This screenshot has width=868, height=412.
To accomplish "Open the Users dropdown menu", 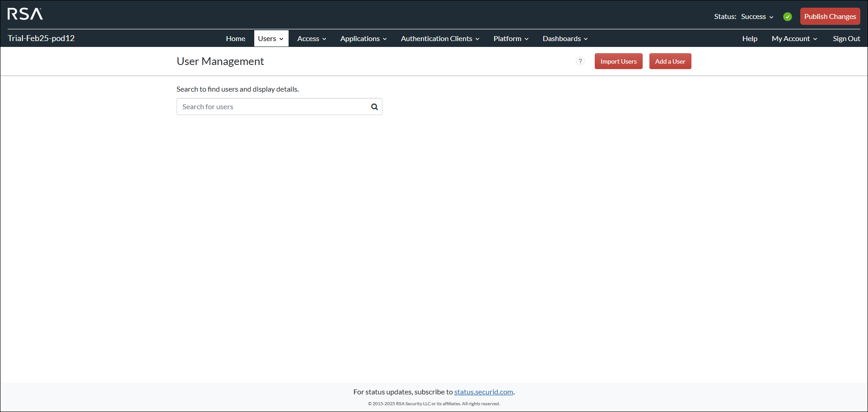I will pyautogui.click(x=271, y=39).
